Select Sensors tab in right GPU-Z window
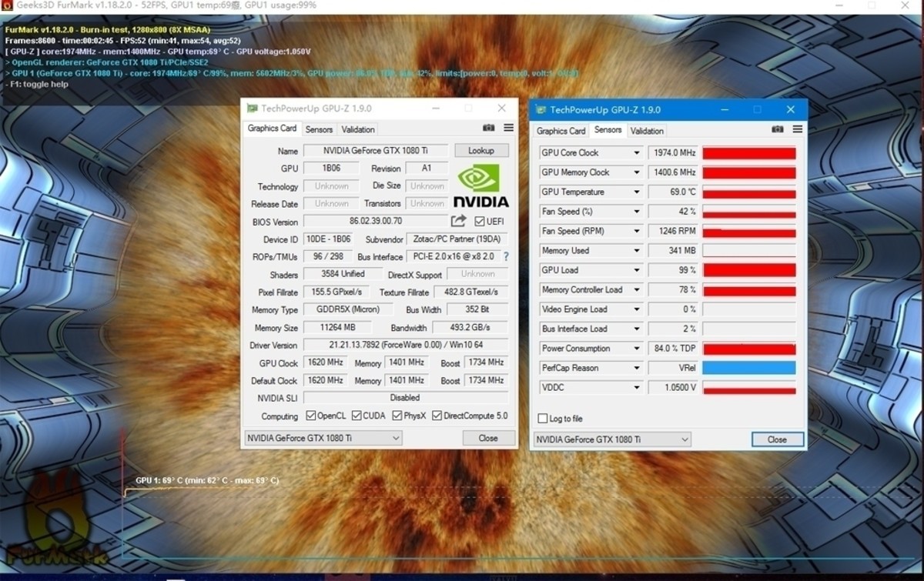Viewport: 924px width, 581px height. (608, 130)
